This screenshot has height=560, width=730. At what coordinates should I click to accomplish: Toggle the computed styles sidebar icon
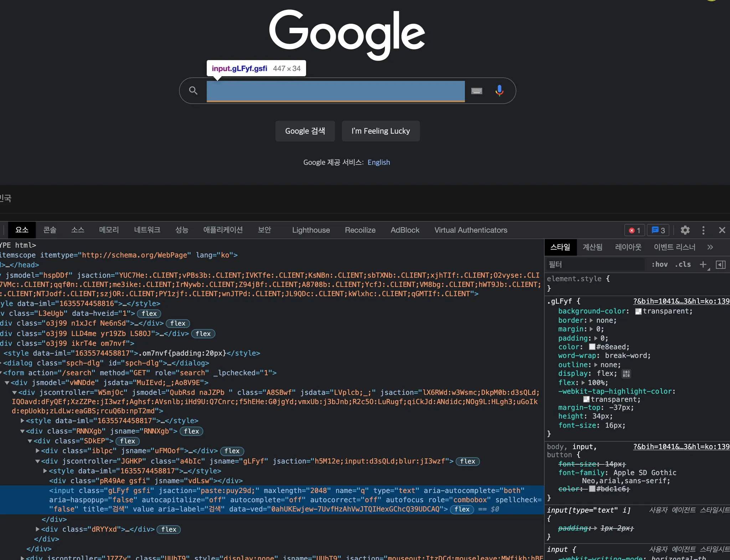[x=720, y=264]
